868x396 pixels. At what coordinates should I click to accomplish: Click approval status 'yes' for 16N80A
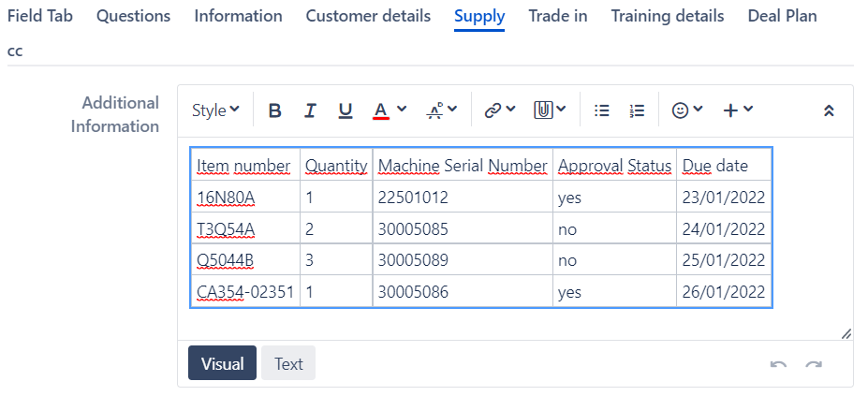coord(614,197)
